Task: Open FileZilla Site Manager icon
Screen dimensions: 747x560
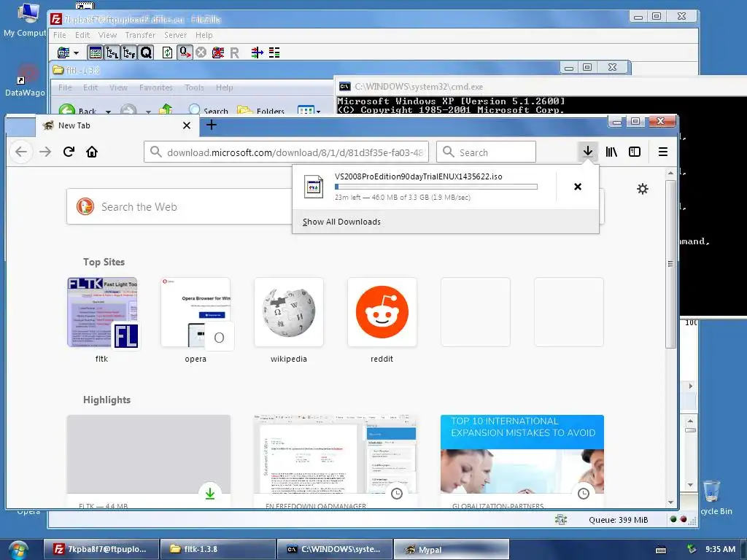Action: pyautogui.click(x=63, y=52)
